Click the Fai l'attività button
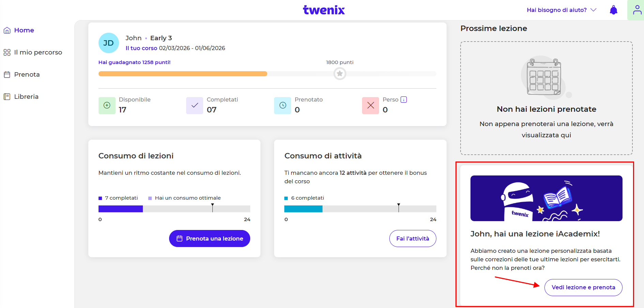644x308 pixels. click(x=413, y=238)
